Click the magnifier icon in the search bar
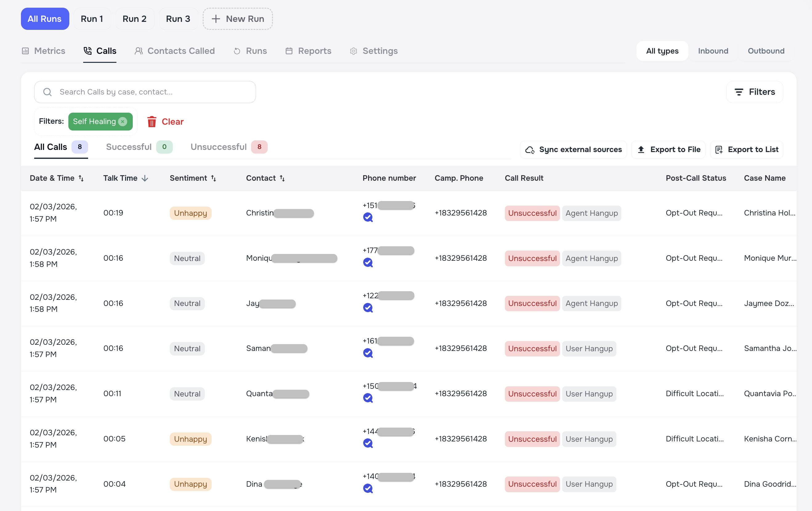Viewport: 812px width, 511px height. (x=47, y=92)
